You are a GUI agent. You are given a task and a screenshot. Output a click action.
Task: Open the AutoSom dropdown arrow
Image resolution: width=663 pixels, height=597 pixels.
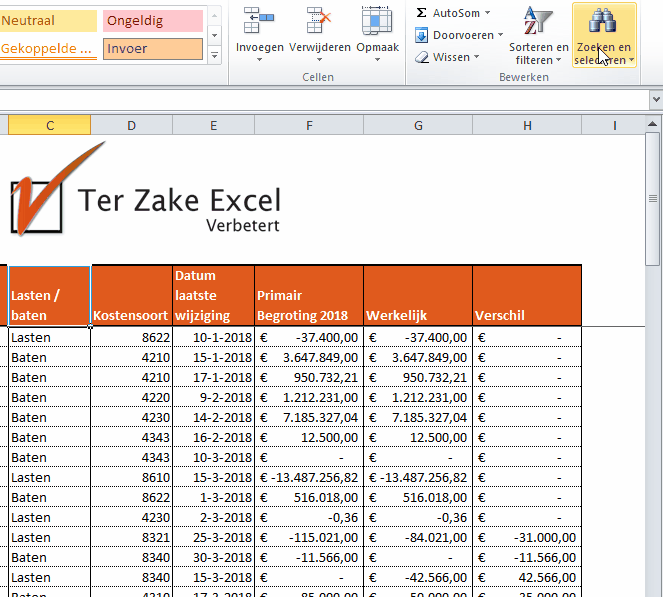pyautogui.click(x=488, y=13)
